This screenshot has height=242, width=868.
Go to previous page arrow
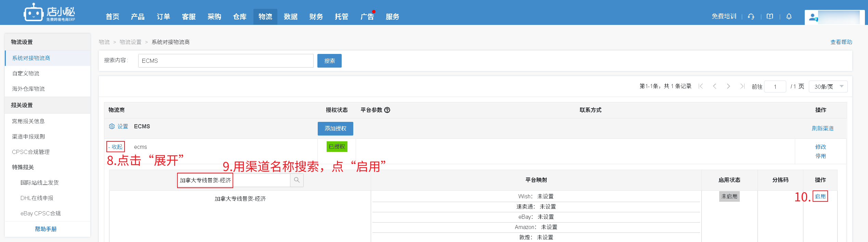click(x=714, y=86)
